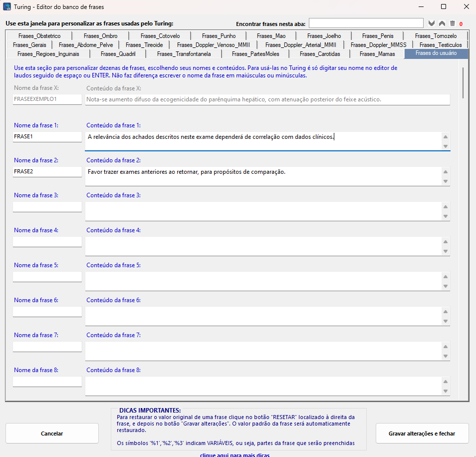Click the Cancelar button
This screenshot has height=457, width=476.
[52, 434]
